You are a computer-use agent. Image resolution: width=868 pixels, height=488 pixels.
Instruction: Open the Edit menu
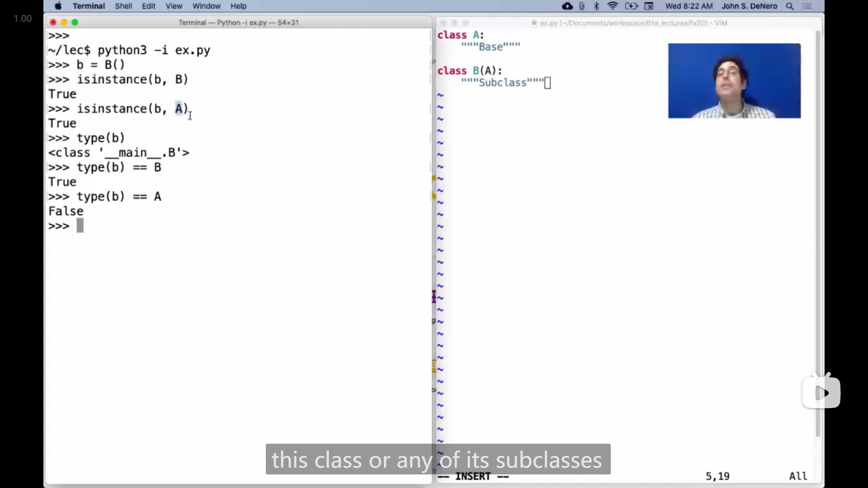148,6
